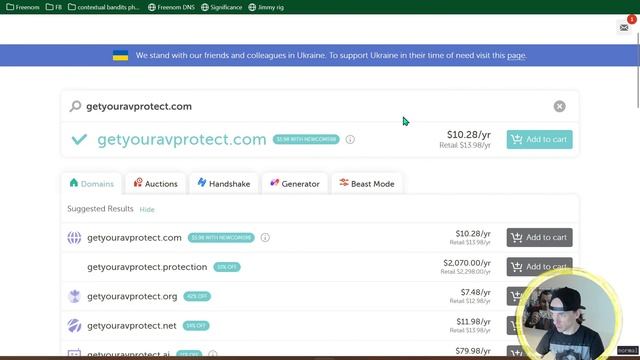Switch to the Beast Mode tab
Screen dimensions: 640x360
point(367,184)
